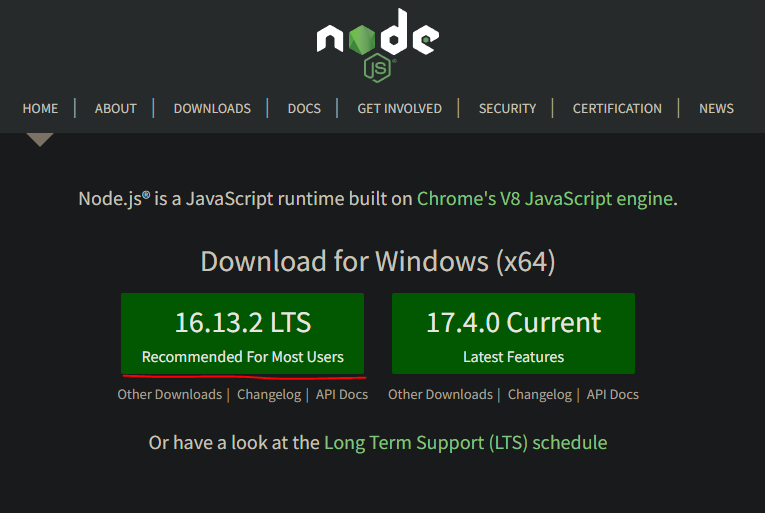The height and width of the screenshot is (513, 765).
Task: View the Changelog for 17.4.0 Current
Action: [540, 394]
